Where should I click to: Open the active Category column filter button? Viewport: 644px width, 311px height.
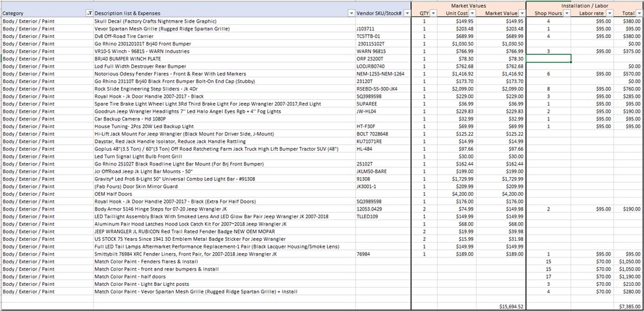(x=90, y=14)
